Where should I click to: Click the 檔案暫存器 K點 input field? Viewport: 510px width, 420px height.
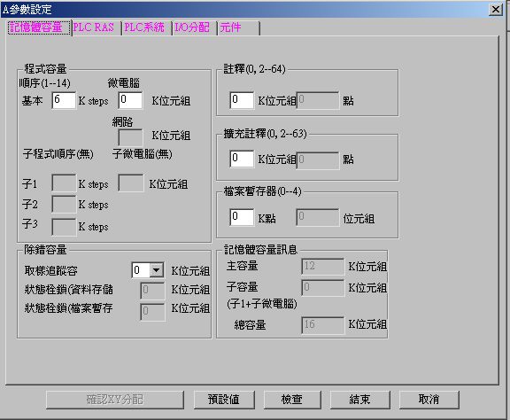coord(242,217)
